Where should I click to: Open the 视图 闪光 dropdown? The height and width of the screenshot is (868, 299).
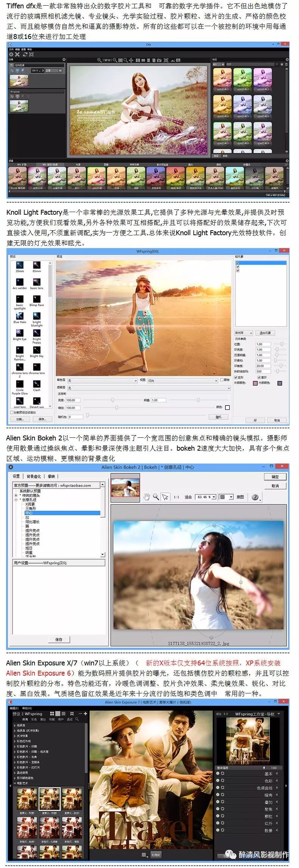coord(183,380)
